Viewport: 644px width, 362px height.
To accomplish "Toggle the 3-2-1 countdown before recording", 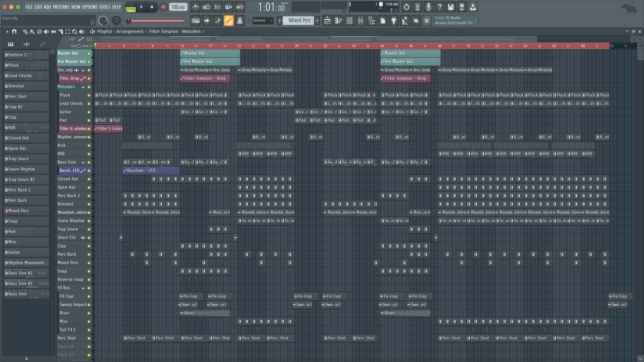I will tap(218, 7).
